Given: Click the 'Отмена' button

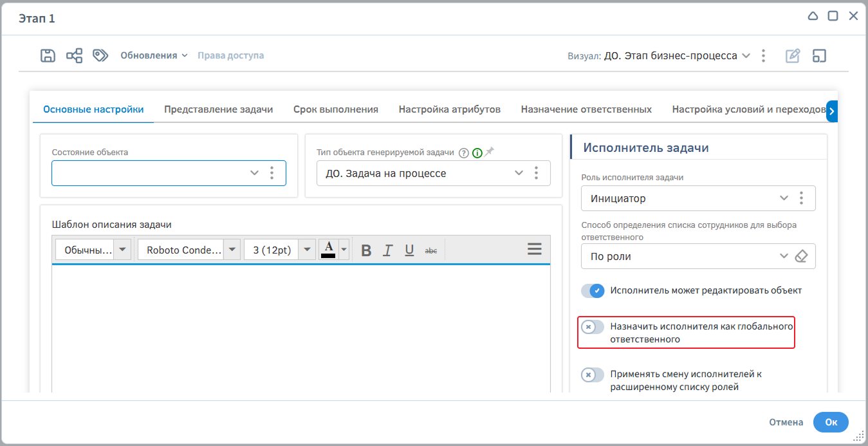Looking at the screenshot, I should pos(786,422).
